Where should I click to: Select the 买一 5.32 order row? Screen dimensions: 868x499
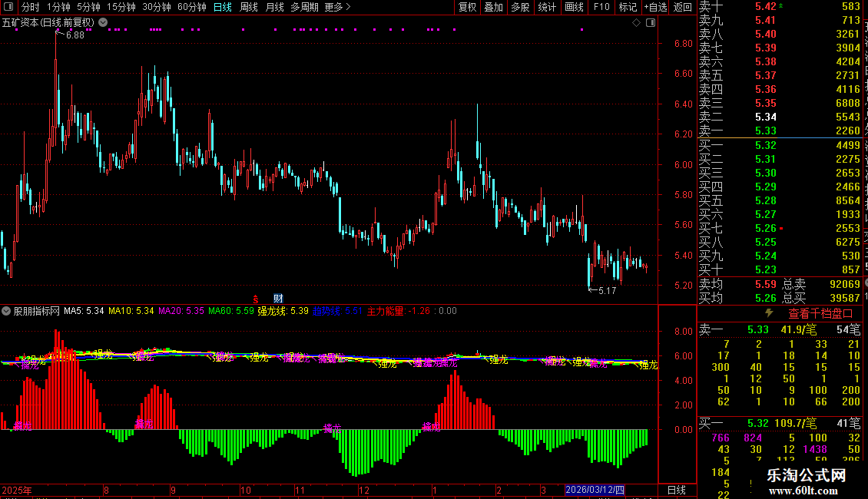780,145
